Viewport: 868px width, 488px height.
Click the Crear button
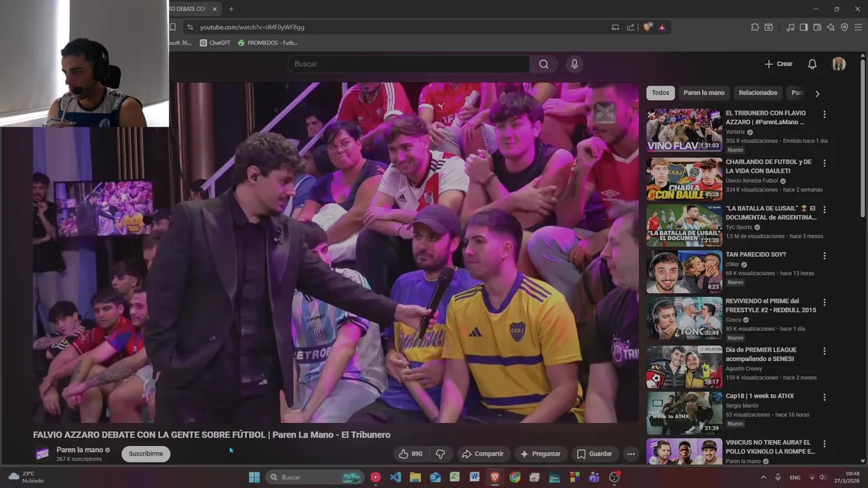coord(778,64)
